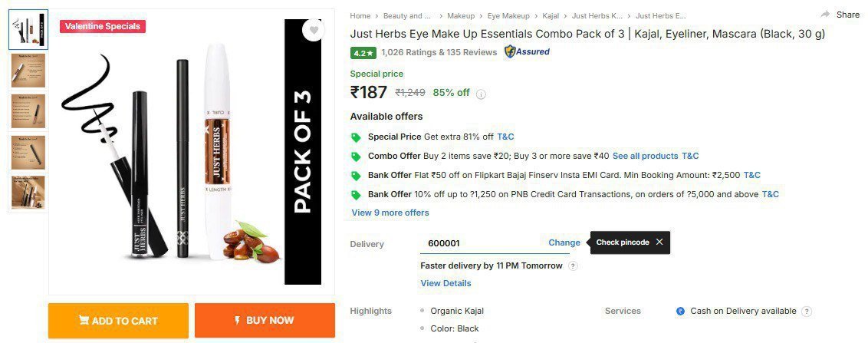The image size is (868, 343).
Task: Open View Details for delivery
Action: point(446,283)
